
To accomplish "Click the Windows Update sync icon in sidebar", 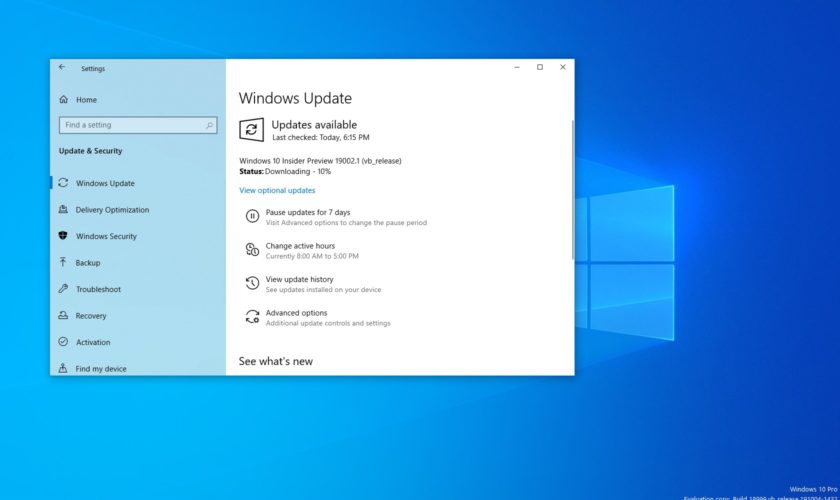I will click(x=63, y=183).
